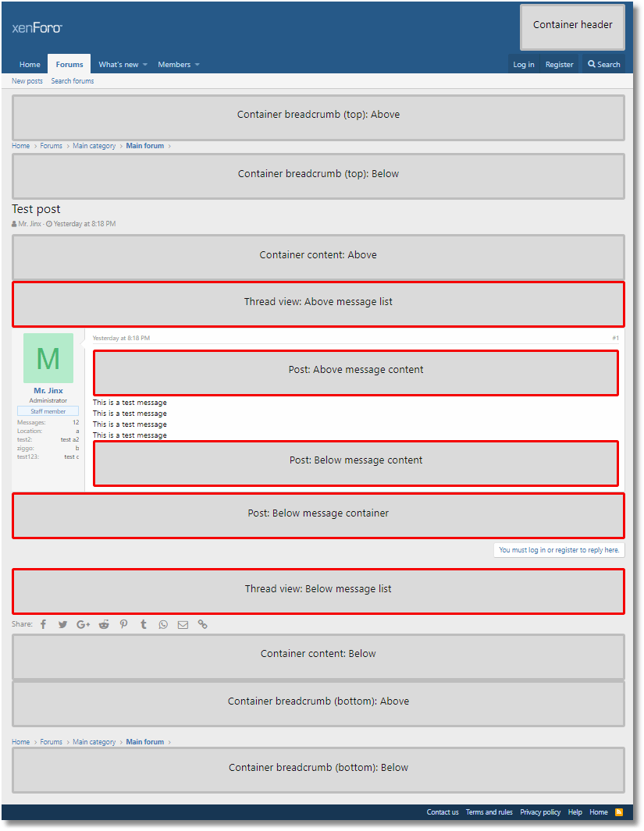Share thread by email icon
The image size is (644, 831).
click(183, 624)
